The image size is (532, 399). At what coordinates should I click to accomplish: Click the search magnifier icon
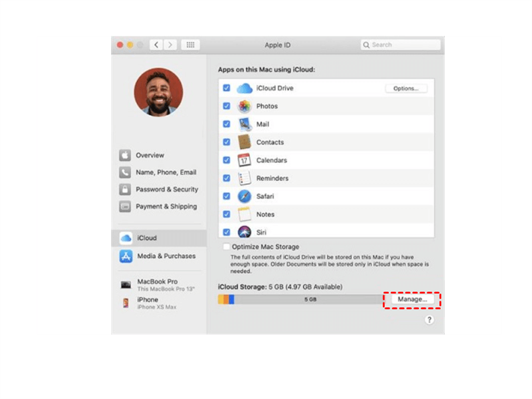point(366,45)
